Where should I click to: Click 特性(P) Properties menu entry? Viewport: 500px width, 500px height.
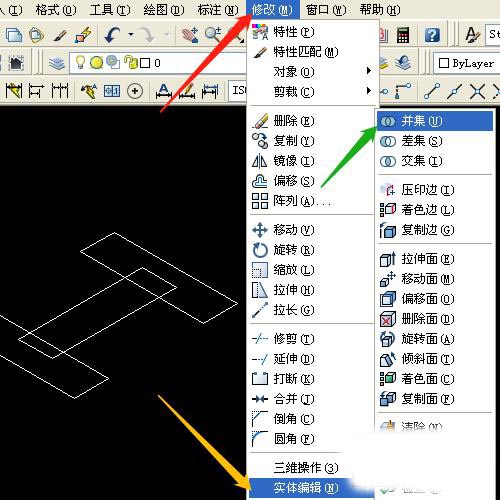click(x=313, y=32)
